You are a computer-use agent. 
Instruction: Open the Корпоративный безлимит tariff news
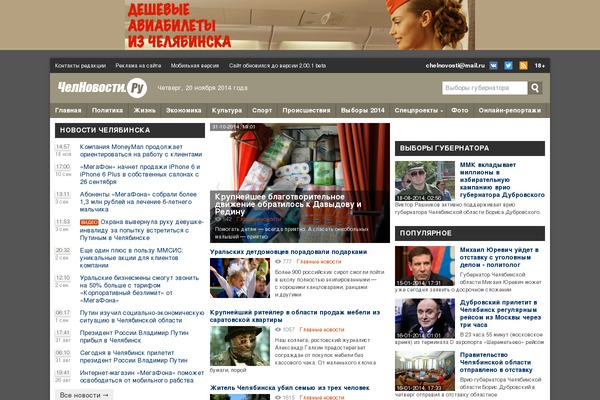coord(139,289)
